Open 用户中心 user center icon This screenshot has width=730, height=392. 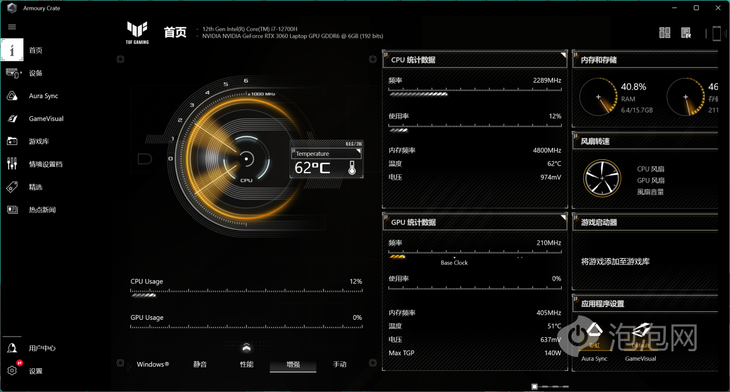pos(12,348)
